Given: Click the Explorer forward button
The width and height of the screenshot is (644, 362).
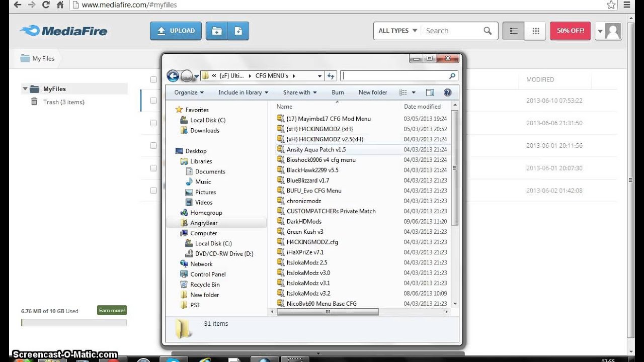Looking at the screenshot, I should (x=187, y=76).
